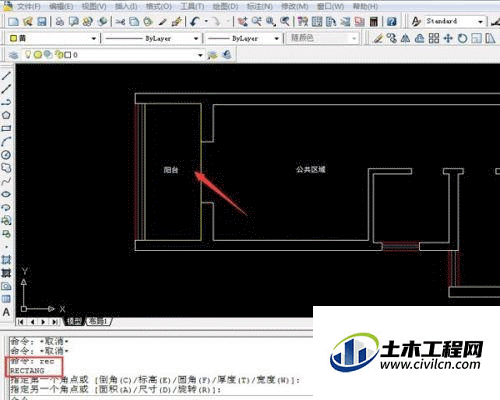The height and width of the screenshot is (400, 500).
Task: Expand the undo history dropdown arrow
Action: 206,22
